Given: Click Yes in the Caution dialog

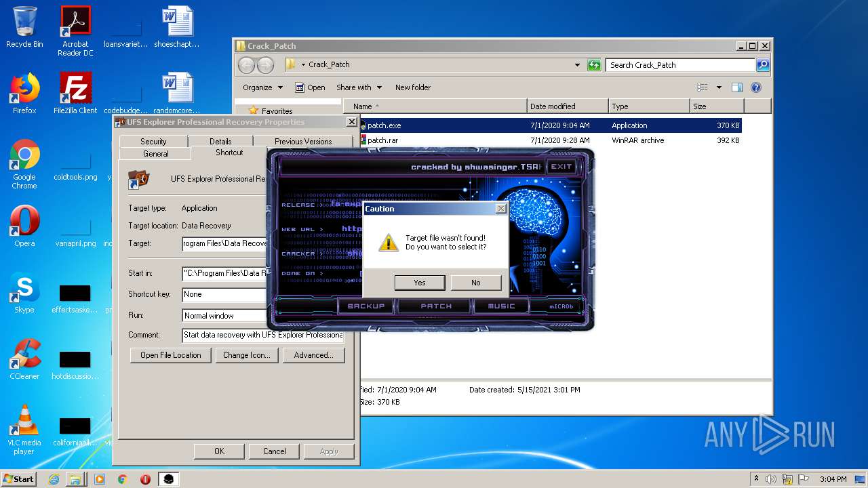Looking at the screenshot, I should pos(420,283).
